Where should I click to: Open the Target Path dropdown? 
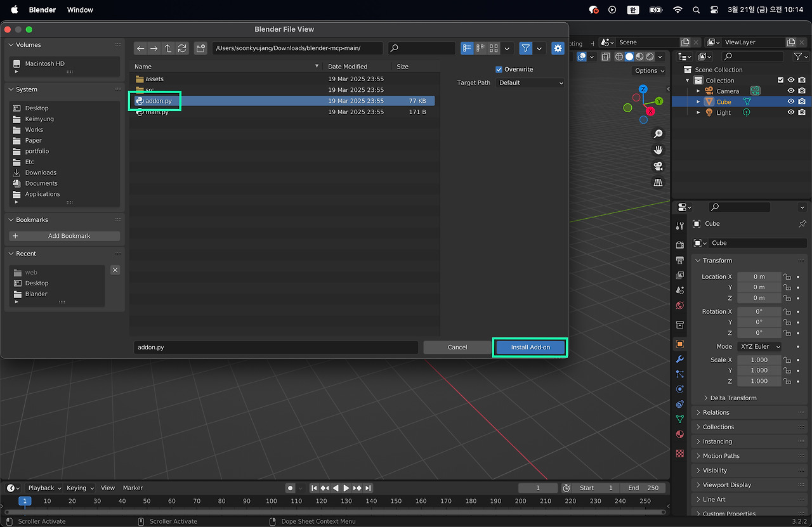coord(530,82)
